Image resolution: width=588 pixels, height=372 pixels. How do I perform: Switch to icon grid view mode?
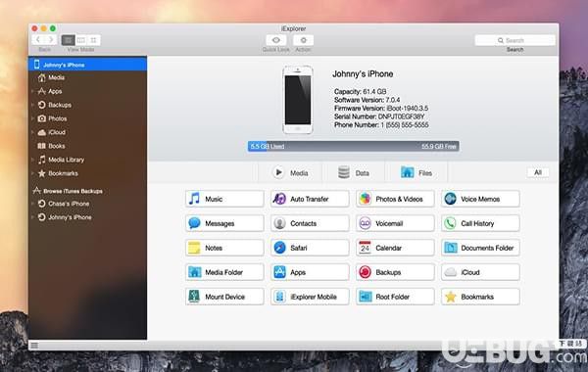94,40
